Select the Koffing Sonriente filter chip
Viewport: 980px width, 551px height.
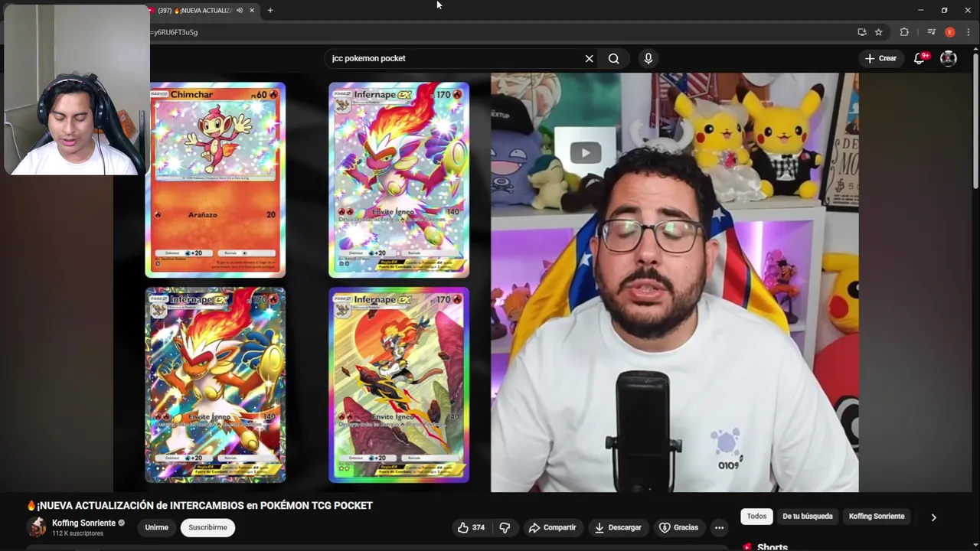coord(877,517)
